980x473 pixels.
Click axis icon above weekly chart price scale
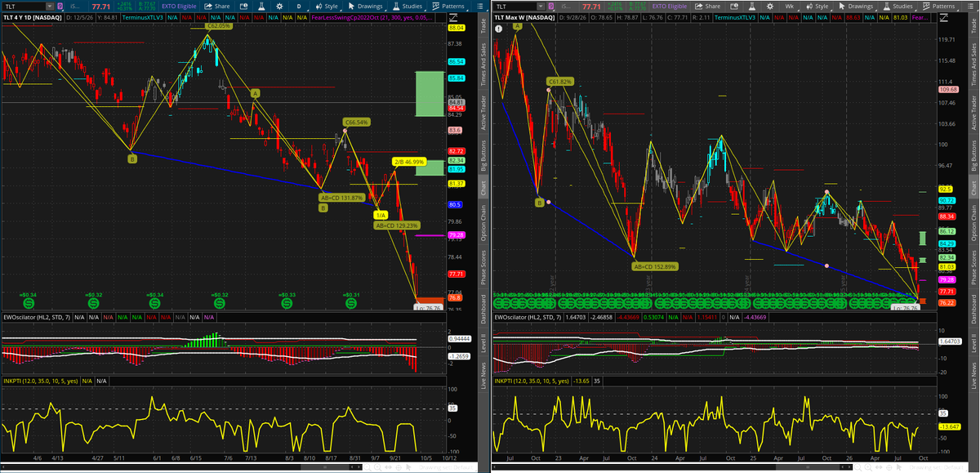pos(945,16)
